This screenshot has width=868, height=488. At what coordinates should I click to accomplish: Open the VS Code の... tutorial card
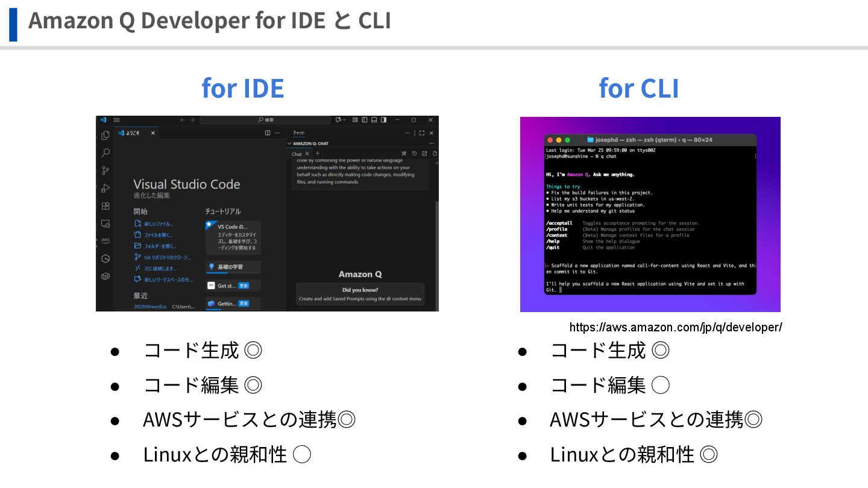(233, 237)
